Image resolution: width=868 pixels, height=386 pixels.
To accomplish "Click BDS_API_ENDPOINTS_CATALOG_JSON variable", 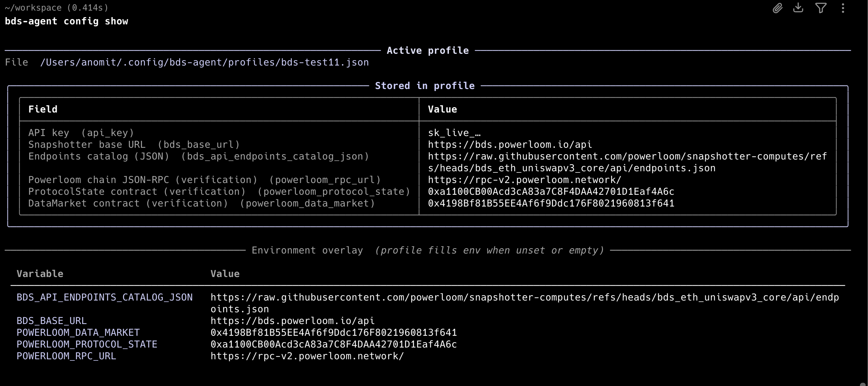I will [x=104, y=297].
